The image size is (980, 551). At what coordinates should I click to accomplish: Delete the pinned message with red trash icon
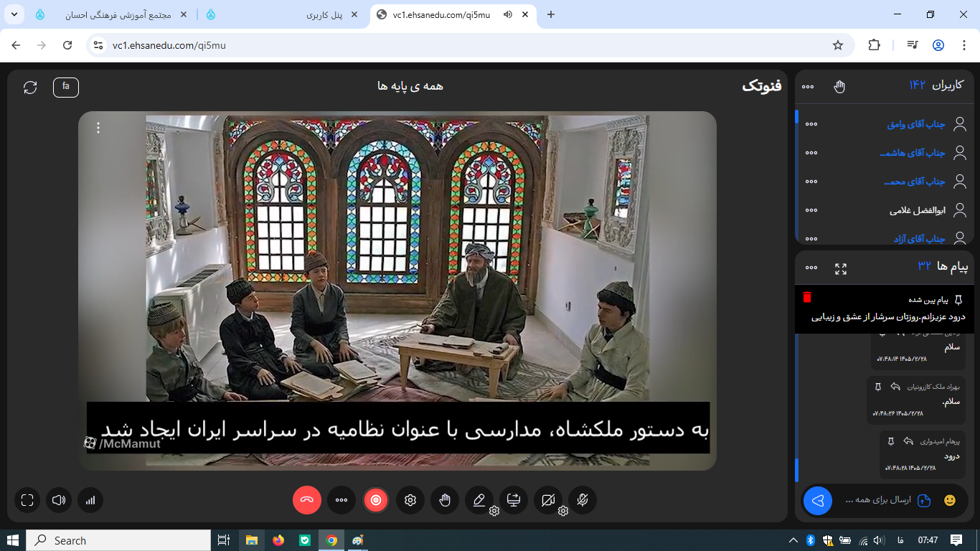click(x=807, y=297)
